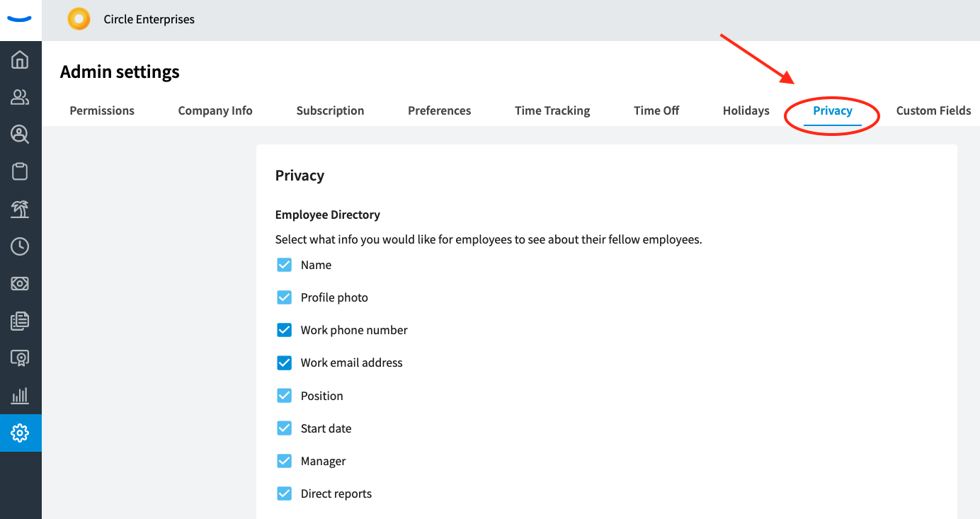Switch to the Preferences tab

439,110
